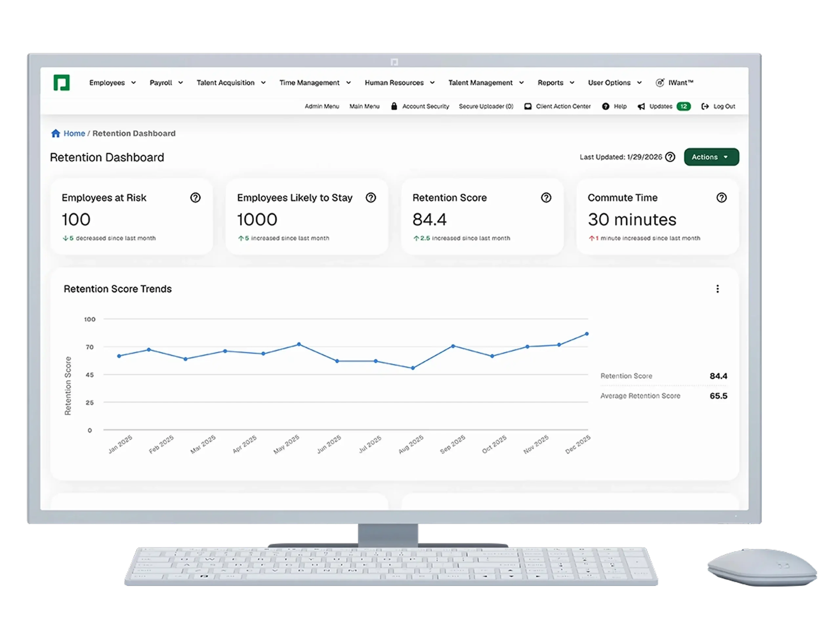Image resolution: width=840 pixels, height=638 pixels.
Task: Click the Account Security lock icon
Action: 394,106
